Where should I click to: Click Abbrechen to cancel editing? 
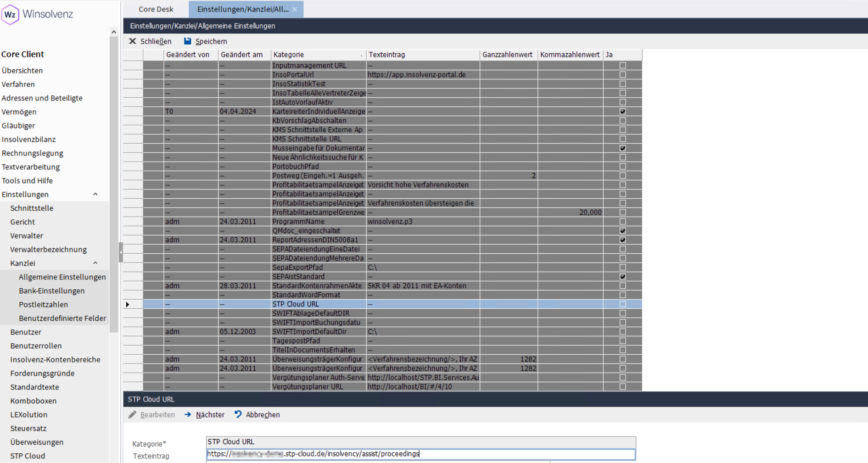click(x=257, y=415)
